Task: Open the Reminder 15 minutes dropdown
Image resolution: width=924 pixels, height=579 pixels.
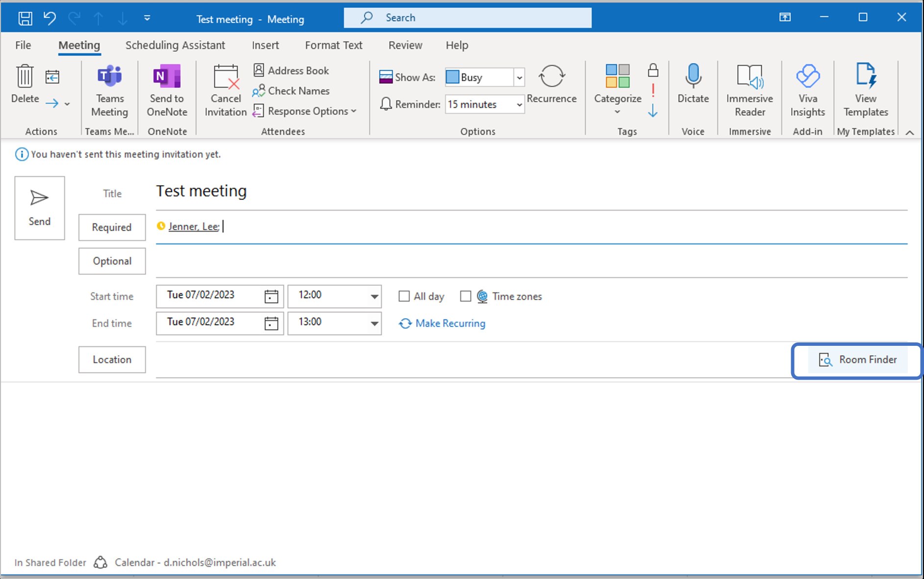Action: tap(519, 105)
